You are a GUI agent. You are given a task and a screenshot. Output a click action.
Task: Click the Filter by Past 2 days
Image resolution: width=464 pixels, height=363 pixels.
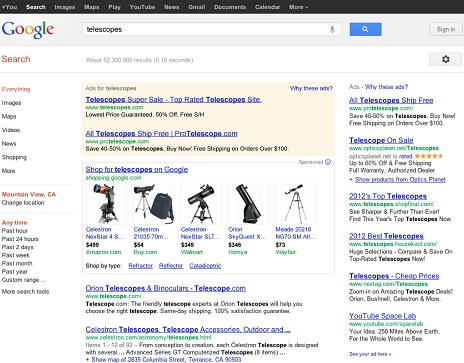pos(18,247)
